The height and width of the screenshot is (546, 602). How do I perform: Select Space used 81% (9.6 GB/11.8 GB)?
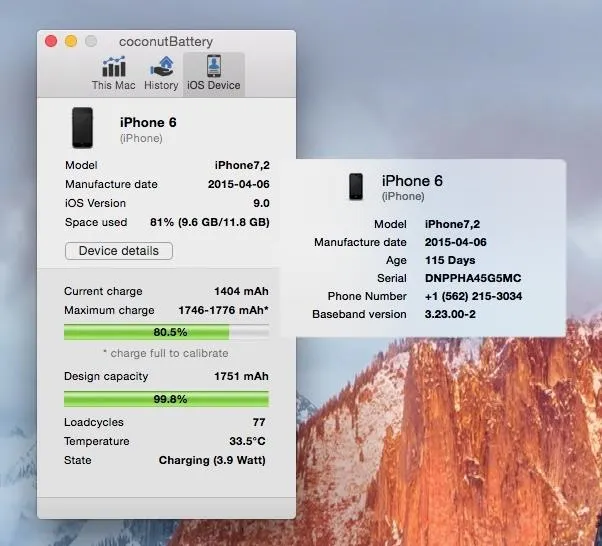click(210, 222)
